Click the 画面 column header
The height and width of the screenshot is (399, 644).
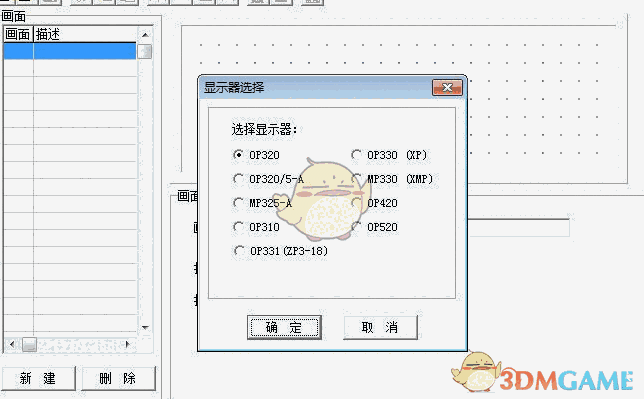click(x=18, y=34)
